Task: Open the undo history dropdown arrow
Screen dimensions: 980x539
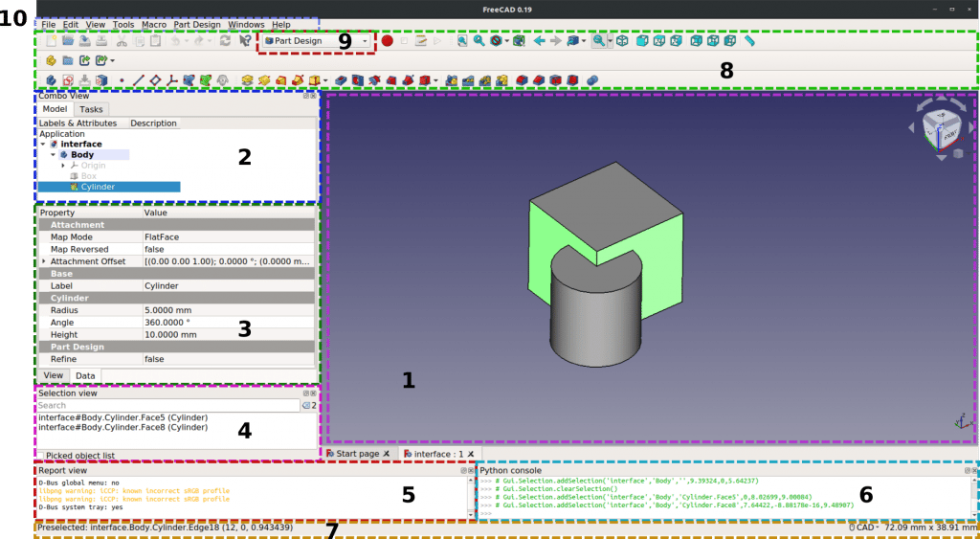Action: [x=187, y=40]
